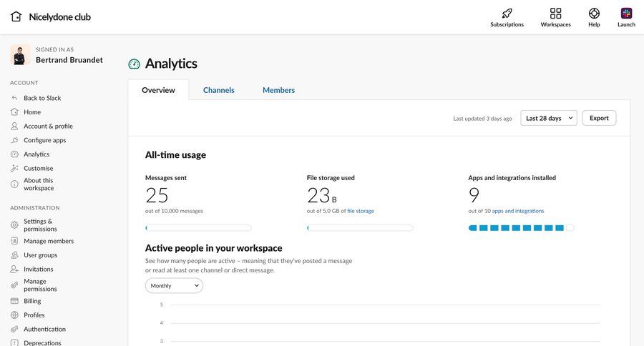644x346 pixels.
Task: Click the apps installed segmented progress bar
Action: 521,228
